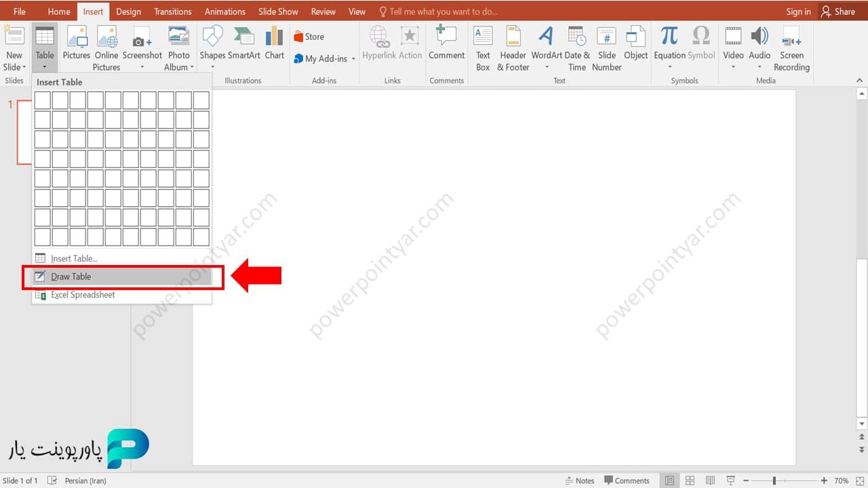Choose Insert Table... menu entry

click(122, 258)
